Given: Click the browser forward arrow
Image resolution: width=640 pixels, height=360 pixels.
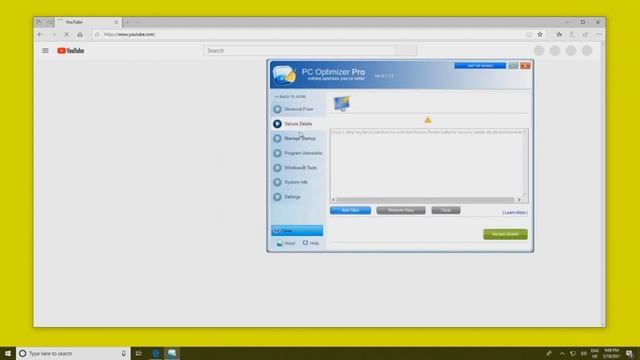Looking at the screenshot, I should coord(53,35).
